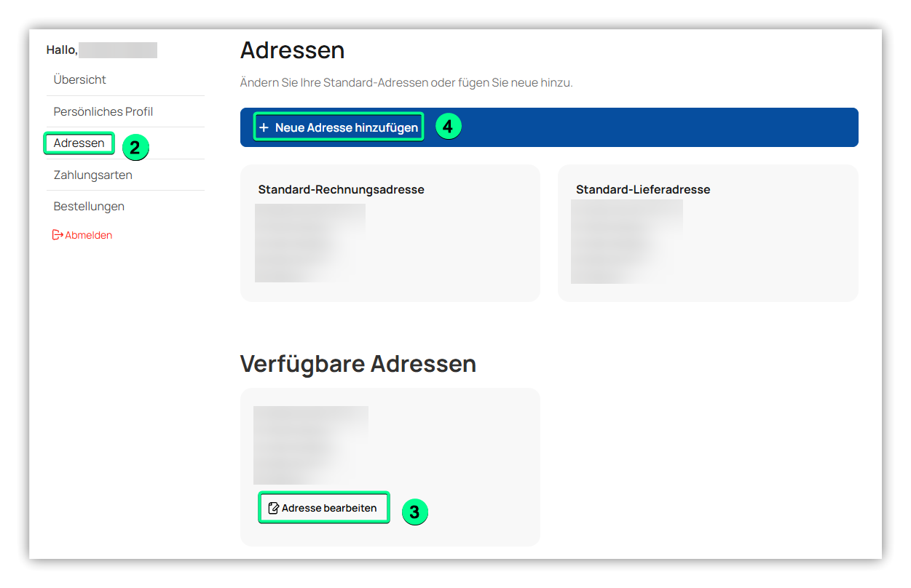This screenshot has width=911, height=588.
Task: Click the Adresse bearbeiten button label
Action: pos(329,508)
